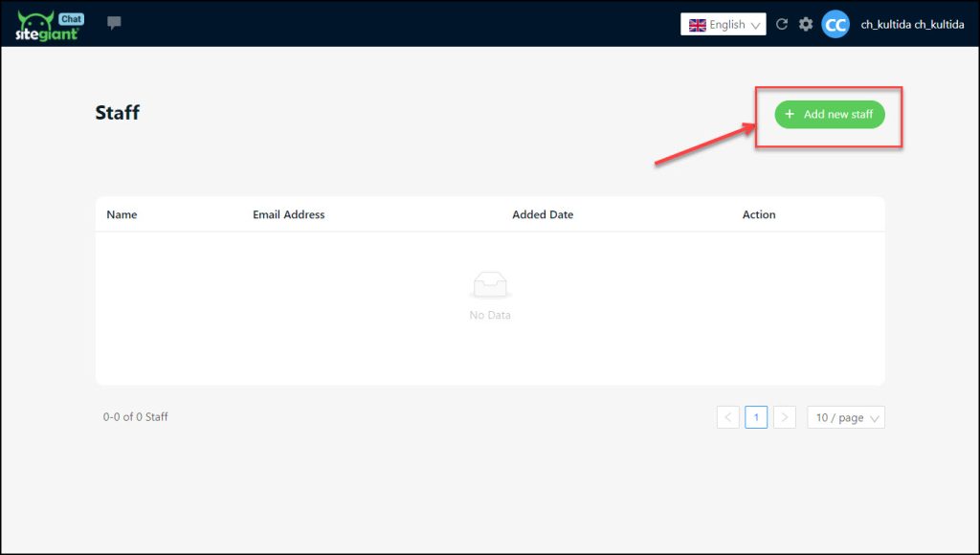Click the ch_kultida username menu
This screenshot has height=555, width=980.
pos(912,25)
